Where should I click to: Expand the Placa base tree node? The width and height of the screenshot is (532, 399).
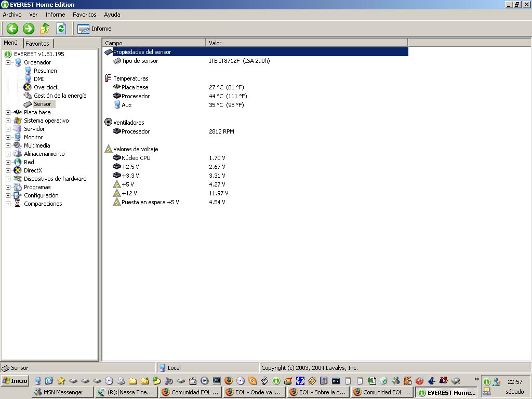point(8,112)
